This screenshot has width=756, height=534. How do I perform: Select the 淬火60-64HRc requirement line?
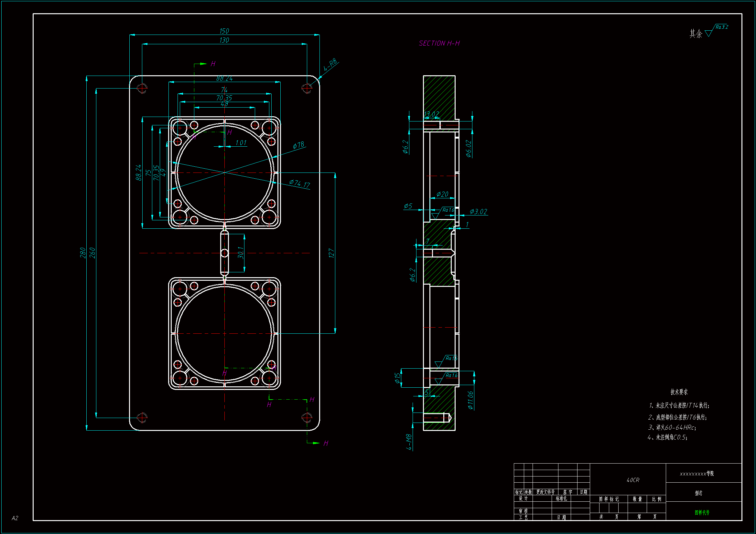tap(672, 427)
